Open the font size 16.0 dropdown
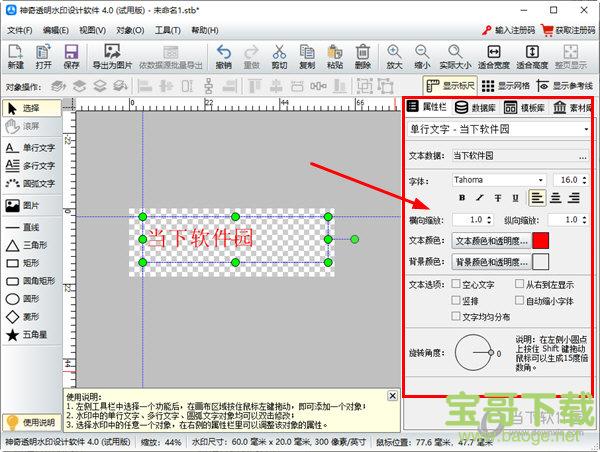 583,180
